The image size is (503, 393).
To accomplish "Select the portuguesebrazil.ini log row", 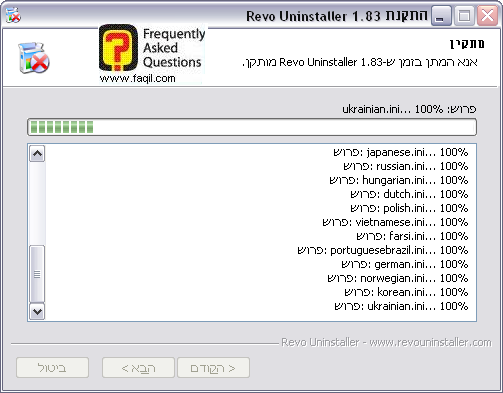I will coord(383,250).
